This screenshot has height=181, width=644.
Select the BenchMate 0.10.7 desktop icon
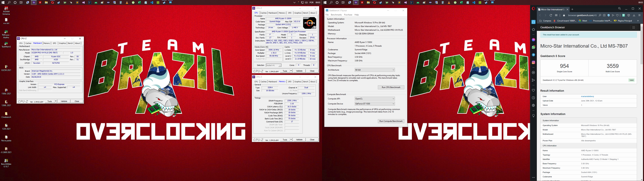[6, 163]
